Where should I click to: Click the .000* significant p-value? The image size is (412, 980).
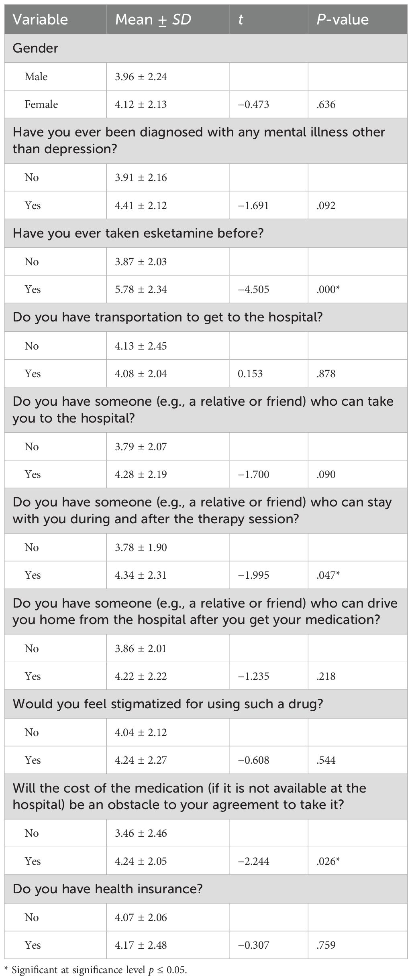coord(328,289)
